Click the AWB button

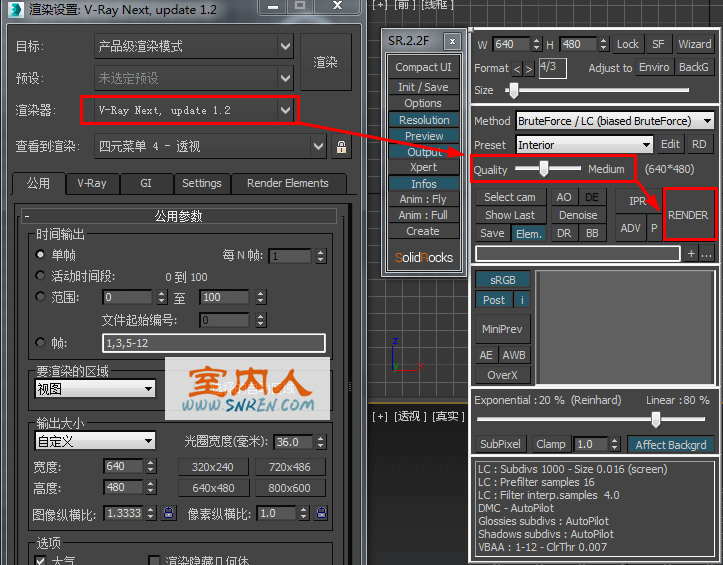coord(514,355)
